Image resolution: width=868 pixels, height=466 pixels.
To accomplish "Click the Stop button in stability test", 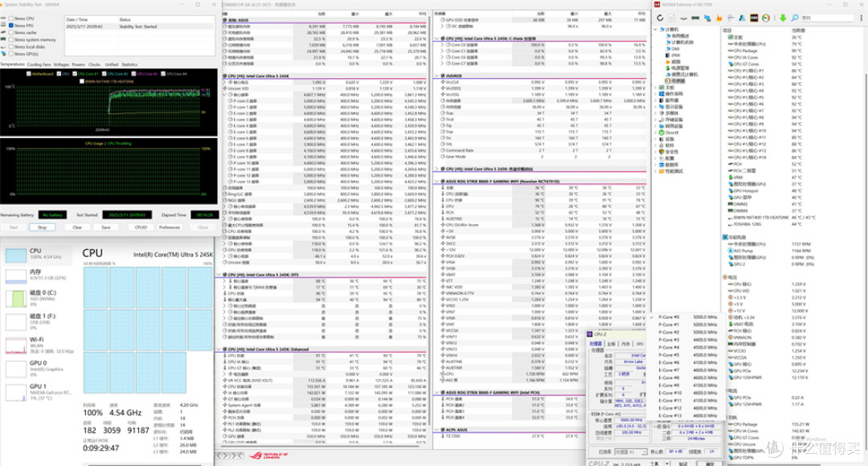I will 42,227.
